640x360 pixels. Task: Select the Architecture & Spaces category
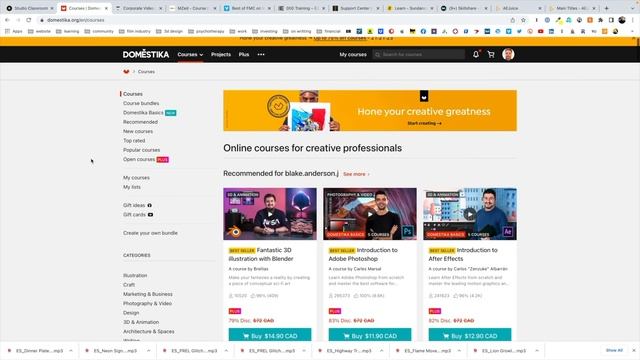[x=149, y=331]
